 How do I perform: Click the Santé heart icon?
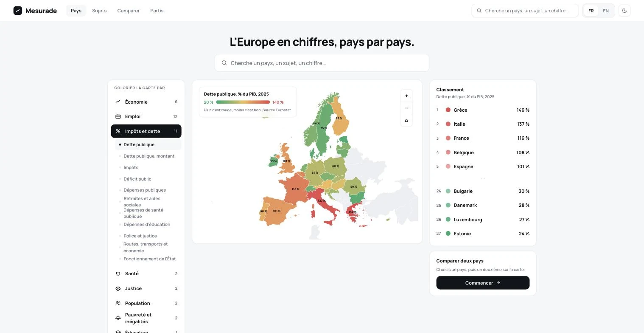point(118,274)
